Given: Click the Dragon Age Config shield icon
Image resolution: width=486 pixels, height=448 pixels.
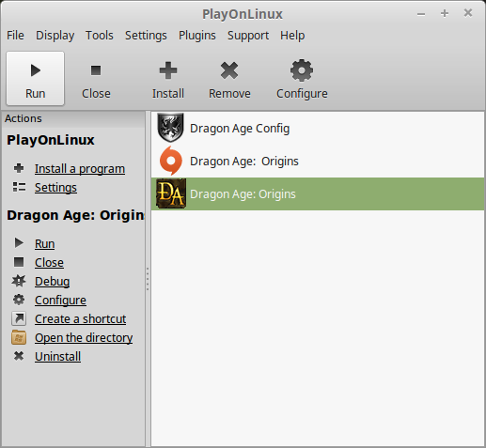Looking at the screenshot, I should [170, 128].
